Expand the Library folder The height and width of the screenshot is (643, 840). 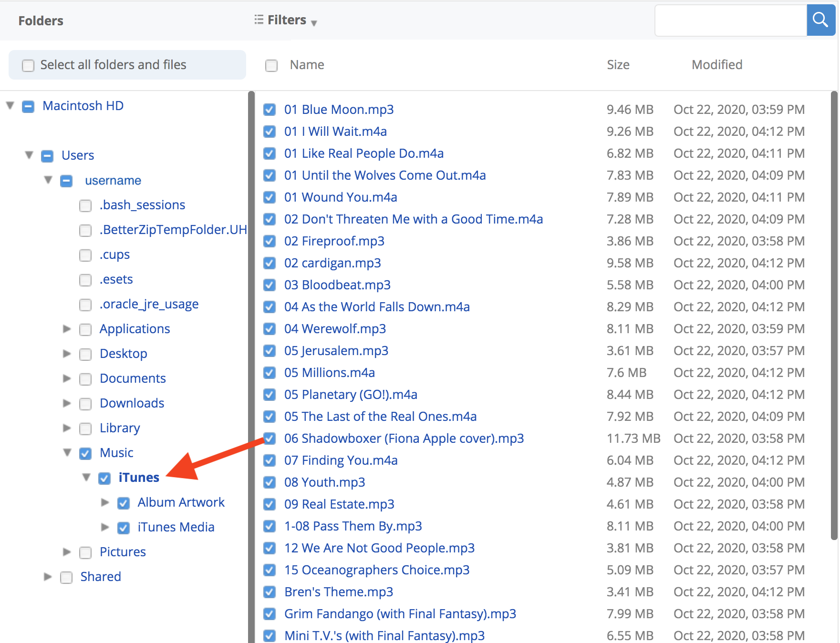coord(67,428)
